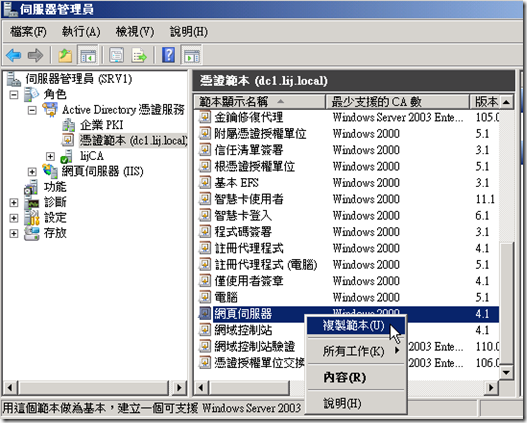Select the 網域控制站 template
This screenshot has height=423, width=527.
243,330
